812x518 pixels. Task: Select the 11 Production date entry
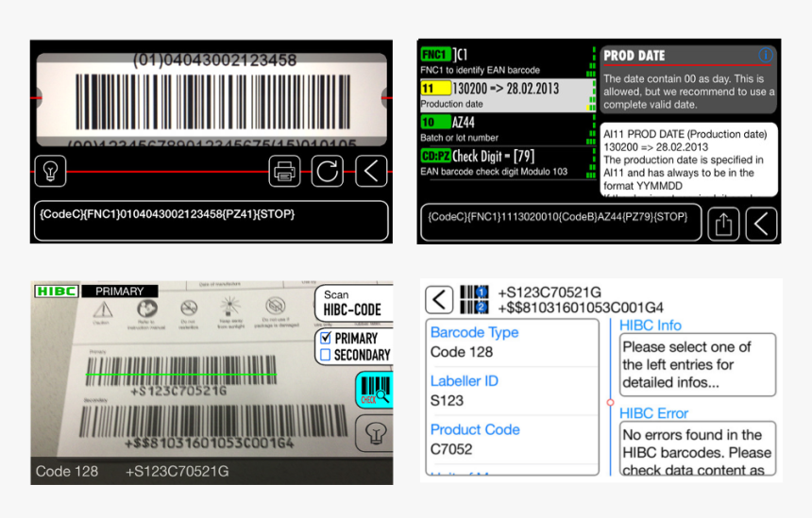(x=508, y=95)
